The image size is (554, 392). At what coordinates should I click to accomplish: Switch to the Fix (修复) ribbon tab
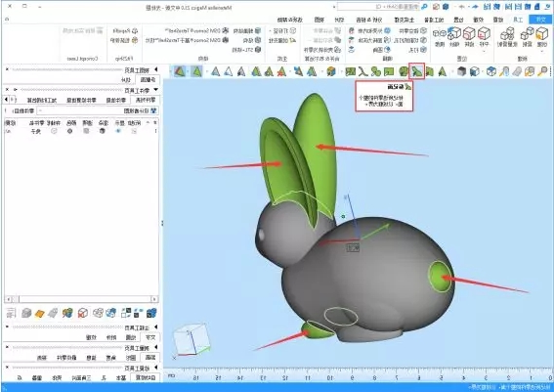point(498,20)
